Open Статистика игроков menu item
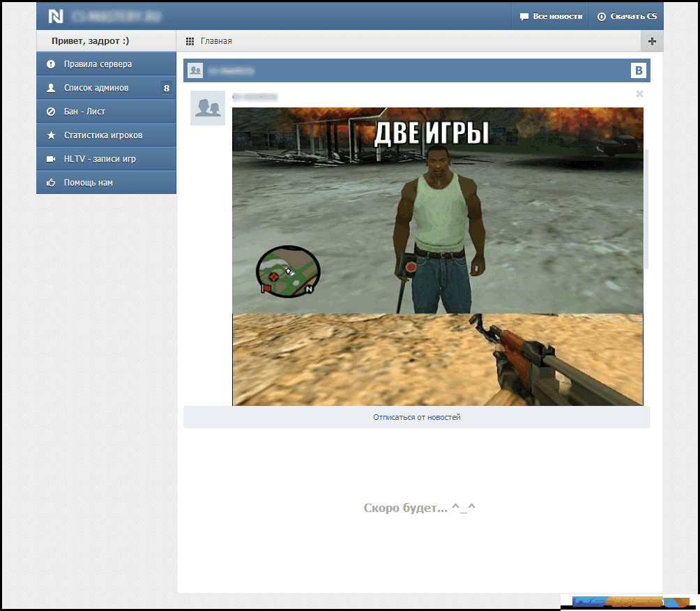This screenshot has height=611, width=700. 106,135
